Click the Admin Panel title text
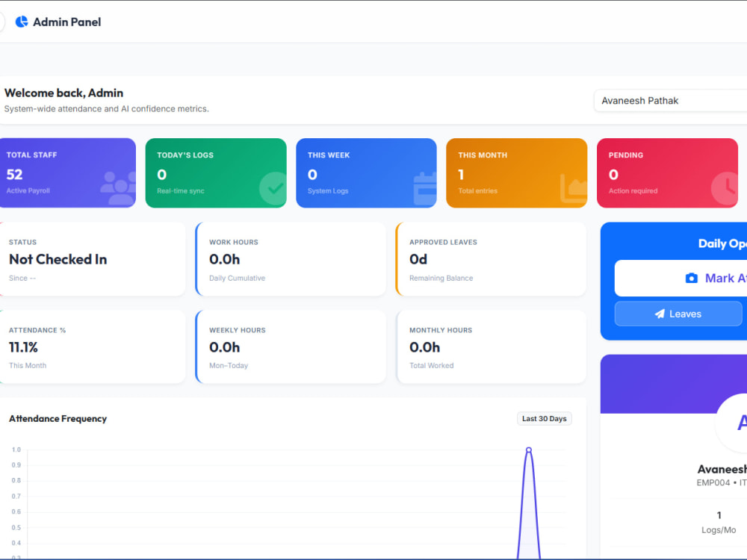Screen dimensions: 747x560 67,22
